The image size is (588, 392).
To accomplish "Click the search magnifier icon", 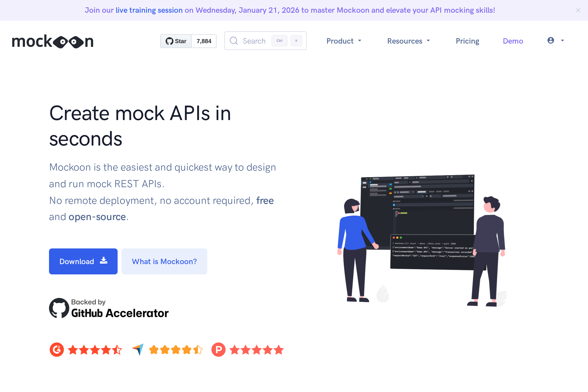I will click(234, 40).
